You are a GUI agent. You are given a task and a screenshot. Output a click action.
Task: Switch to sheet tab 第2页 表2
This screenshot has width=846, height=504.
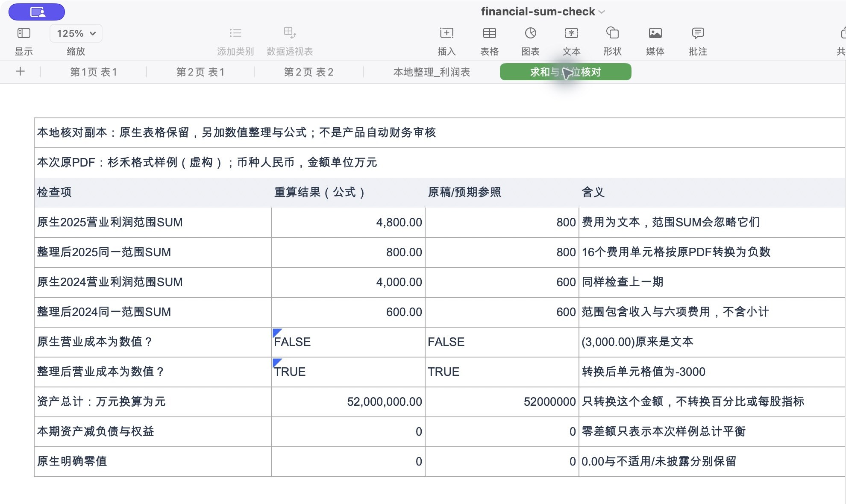pyautogui.click(x=308, y=72)
